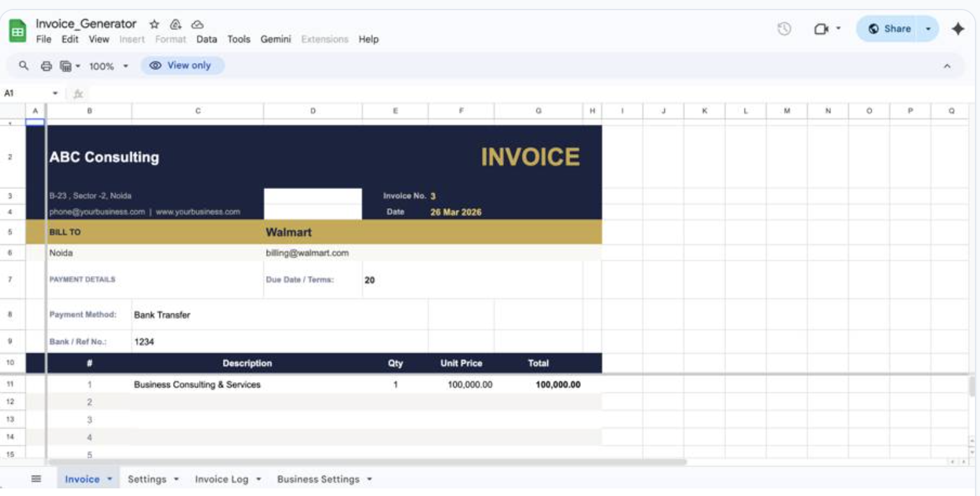Image resolution: width=980 pixels, height=496 pixels.
Task: Click the Share button
Action: tap(890, 29)
